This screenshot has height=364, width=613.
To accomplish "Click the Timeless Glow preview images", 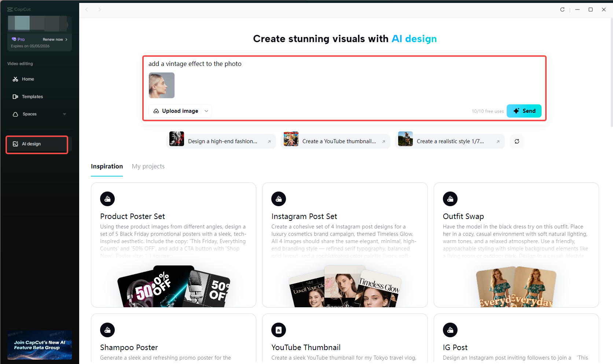I will [x=345, y=286].
